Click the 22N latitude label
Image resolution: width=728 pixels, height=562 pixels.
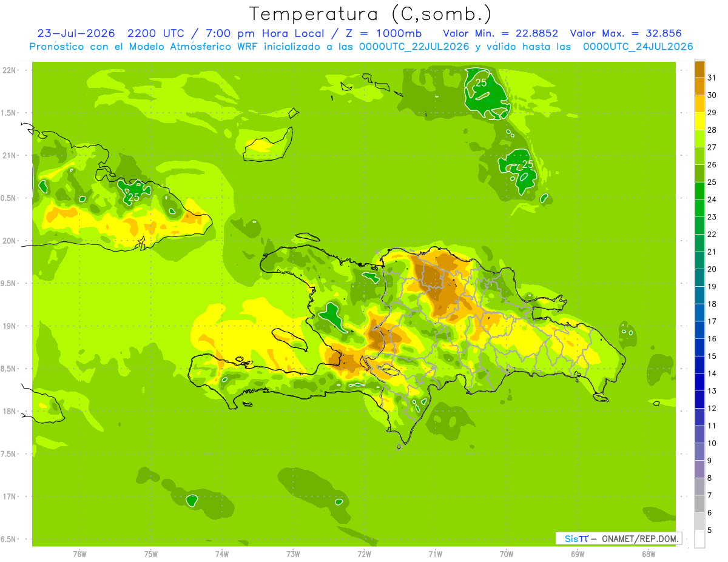point(9,70)
